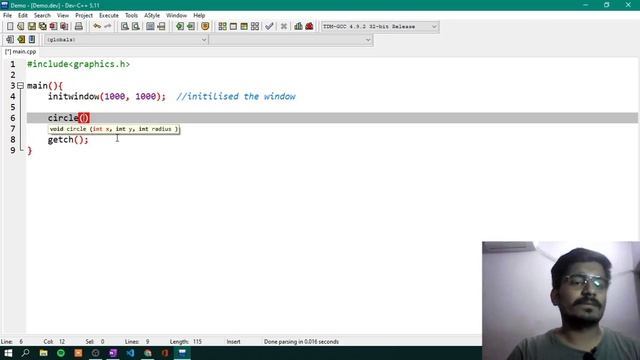Click the Redo toolbar icon
Viewport: 640px width, 360px height.
(108, 27)
